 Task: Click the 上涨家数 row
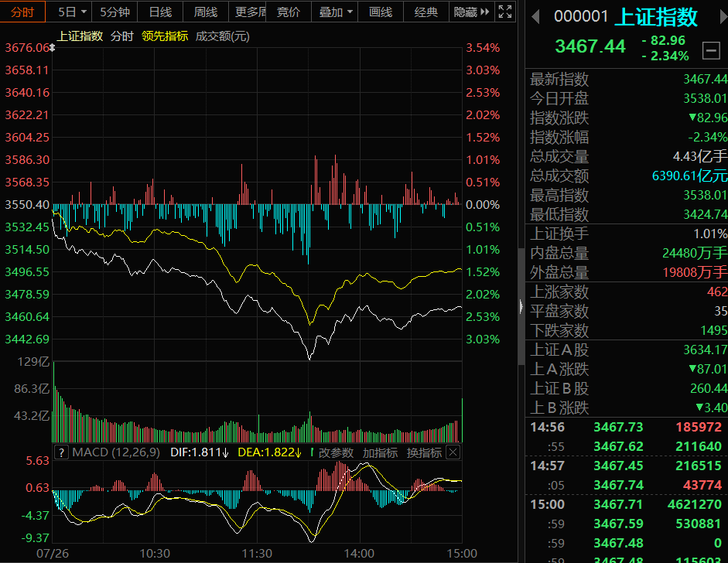[627, 292]
